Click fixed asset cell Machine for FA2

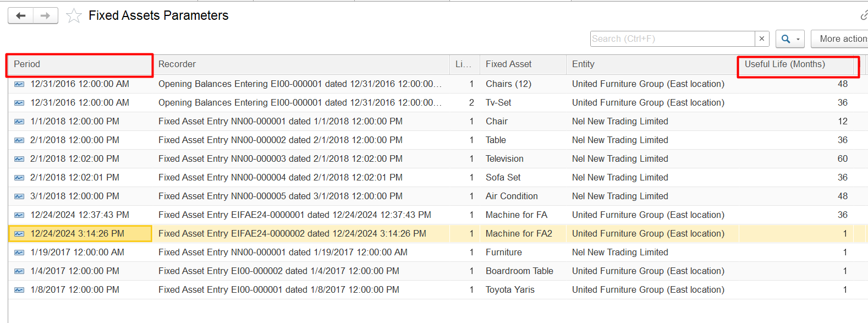click(519, 234)
